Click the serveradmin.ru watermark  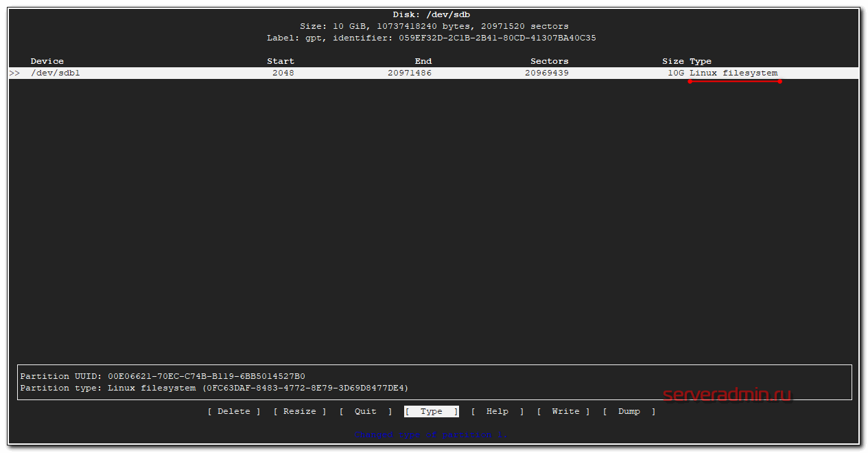727,395
